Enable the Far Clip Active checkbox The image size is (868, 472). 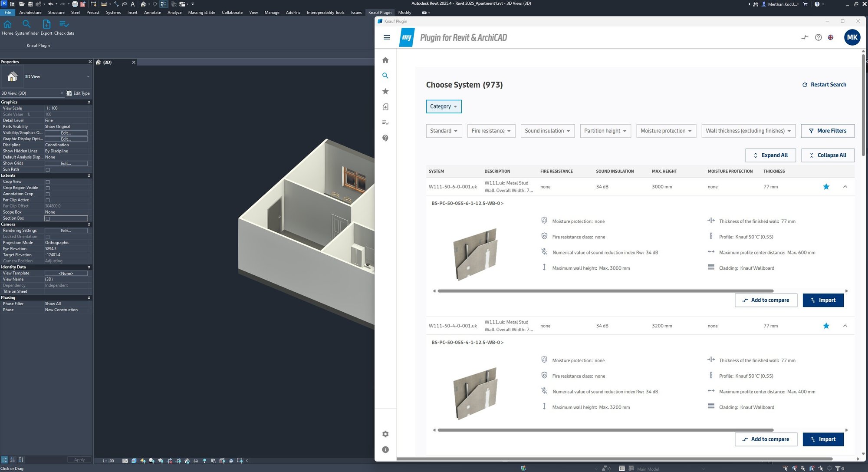click(x=48, y=200)
